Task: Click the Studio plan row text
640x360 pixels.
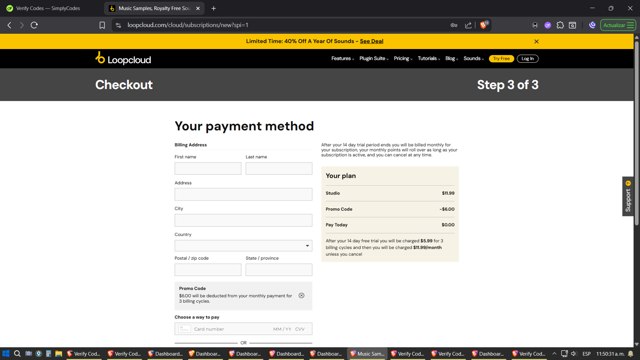Action: click(x=333, y=193)
